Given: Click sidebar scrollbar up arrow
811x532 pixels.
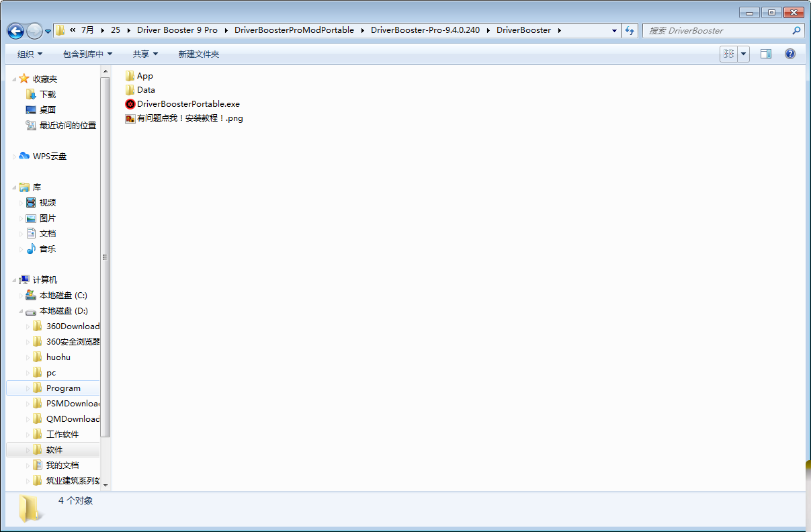Looking at the screenshot, I should pos(105,71).
